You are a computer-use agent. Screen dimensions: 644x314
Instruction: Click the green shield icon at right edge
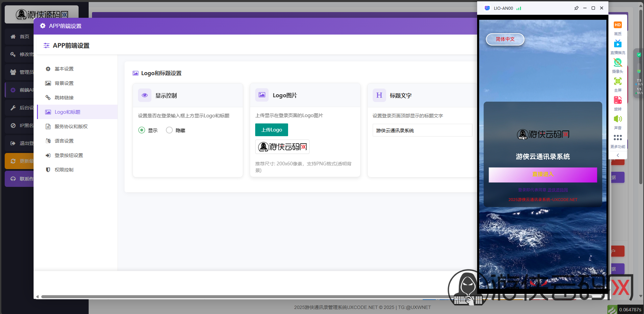[x=639, y=55]
